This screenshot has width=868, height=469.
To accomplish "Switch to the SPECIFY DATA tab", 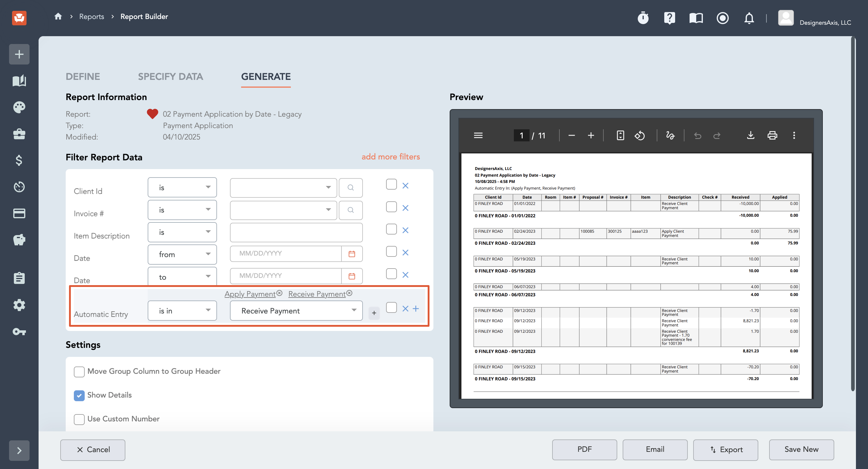I will tap(171, 77).
